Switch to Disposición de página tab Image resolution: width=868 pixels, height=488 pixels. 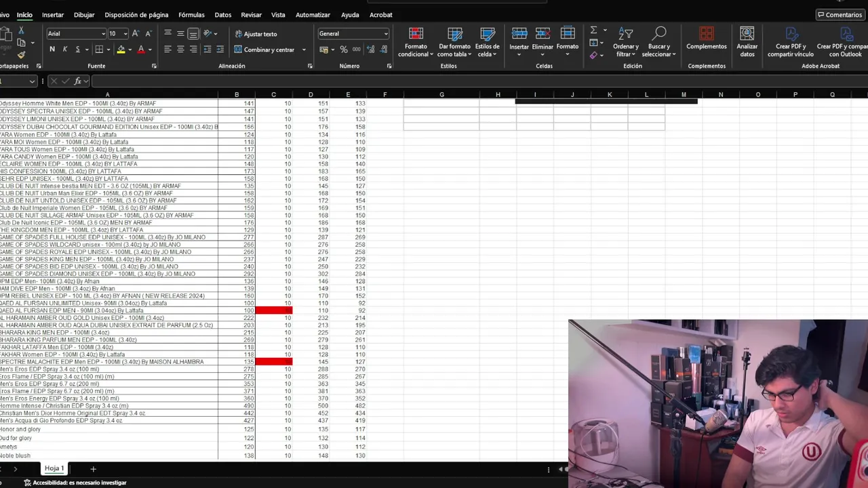[136, 15]
